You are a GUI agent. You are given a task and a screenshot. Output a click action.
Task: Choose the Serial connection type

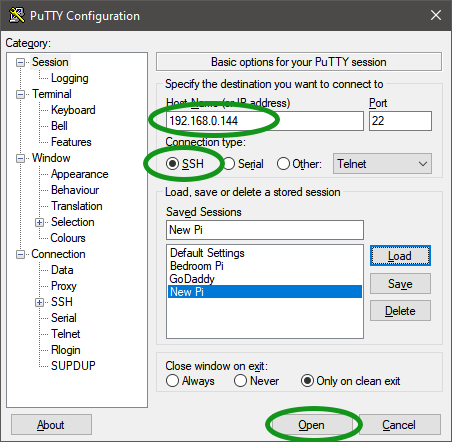click(x=229, y=164)
